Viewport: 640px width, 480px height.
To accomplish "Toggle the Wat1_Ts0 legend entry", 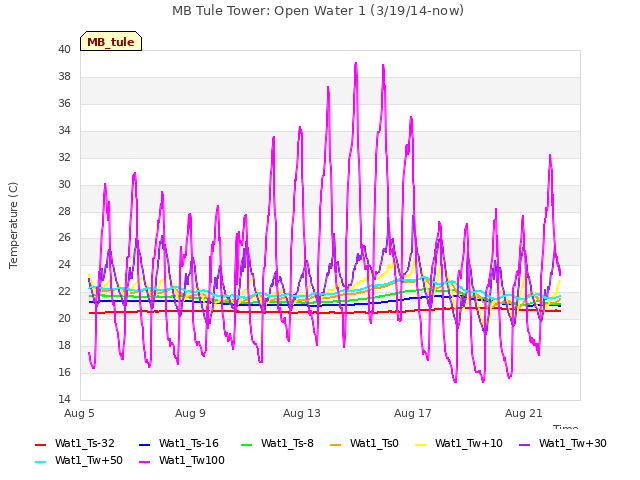I will point(364,443).
